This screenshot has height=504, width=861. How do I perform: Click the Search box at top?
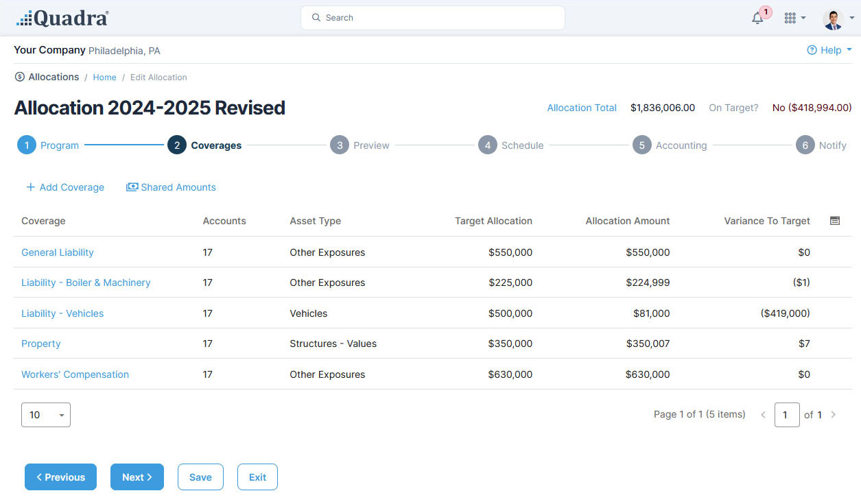point(432,18)
